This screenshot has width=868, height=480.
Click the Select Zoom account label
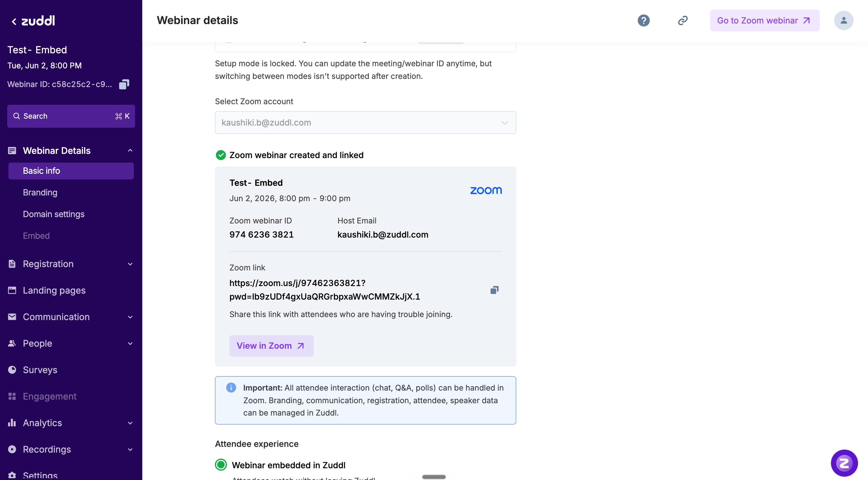tap(254, 101)
